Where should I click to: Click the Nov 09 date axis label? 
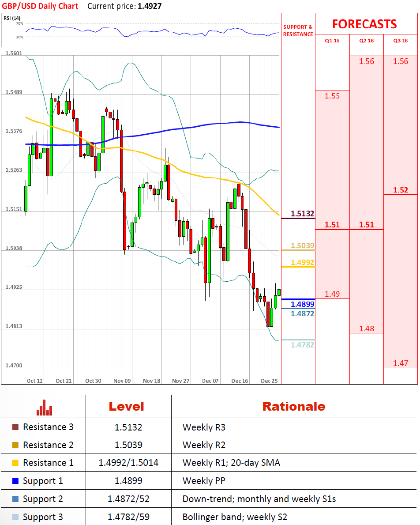coord(122,381)
